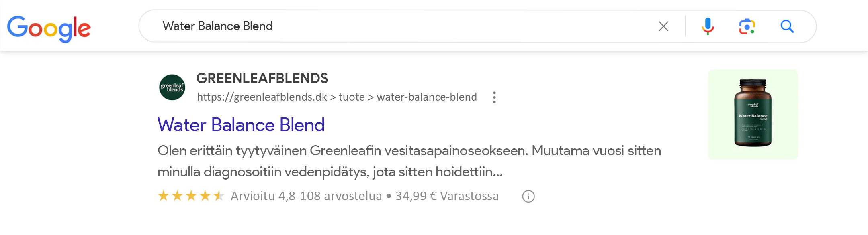The image size is (868, 235).
Task: Open the product bottle thumbnail image
Action: pyautogui.click(x=753, y=114)
